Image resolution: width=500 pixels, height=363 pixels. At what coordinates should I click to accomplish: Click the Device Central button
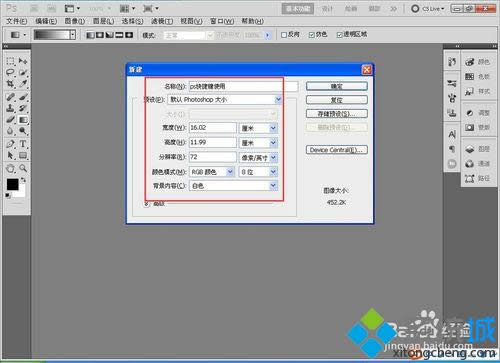pyautogui.click(x=337, y=150)
